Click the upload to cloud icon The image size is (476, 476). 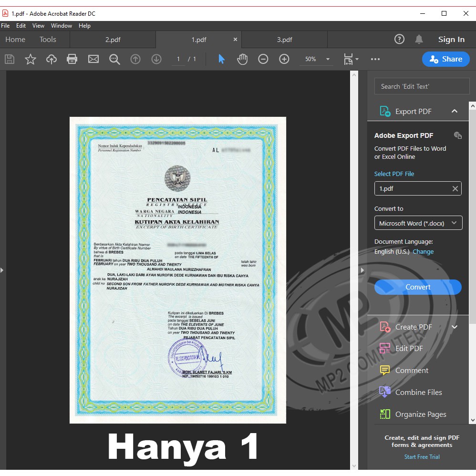click(52, 59)
